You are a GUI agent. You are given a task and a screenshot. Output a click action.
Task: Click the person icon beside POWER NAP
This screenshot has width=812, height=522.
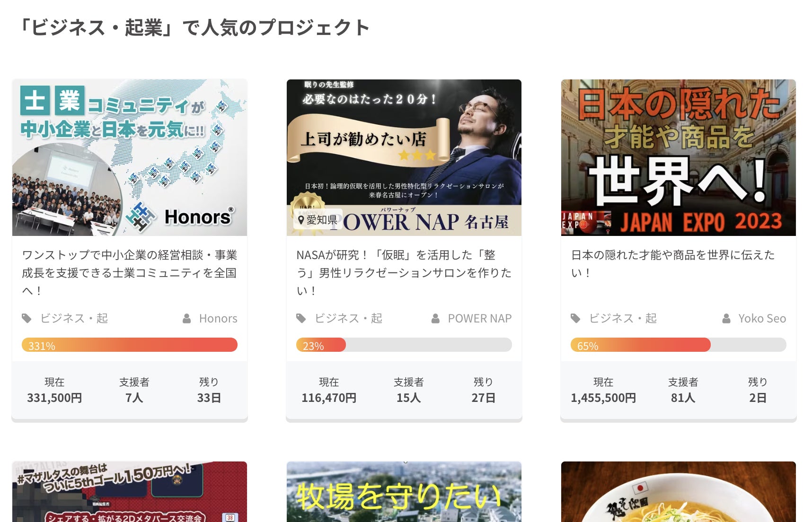(436, 319)
